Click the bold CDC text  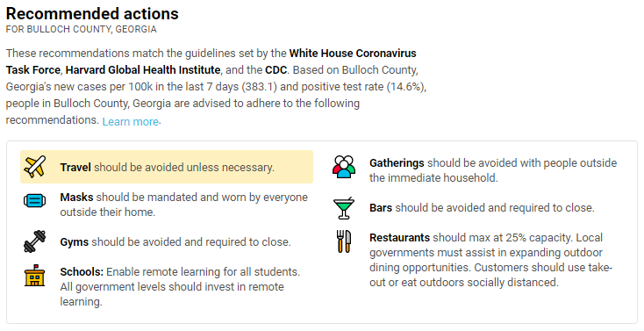(276, 70)
